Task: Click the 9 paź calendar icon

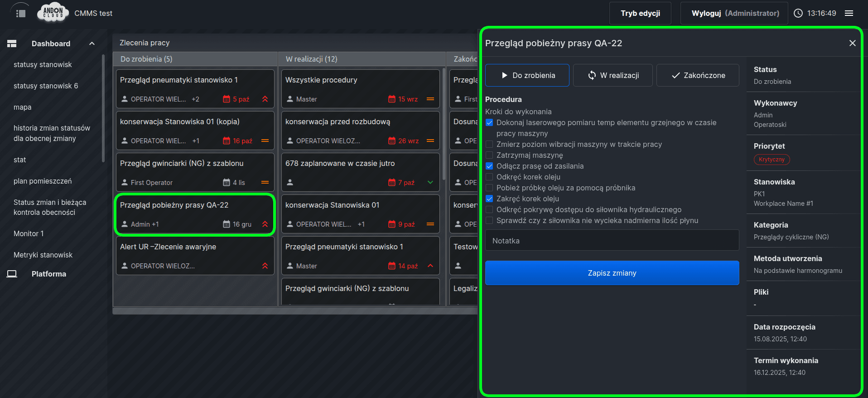Action: click(x=392, y=224)
